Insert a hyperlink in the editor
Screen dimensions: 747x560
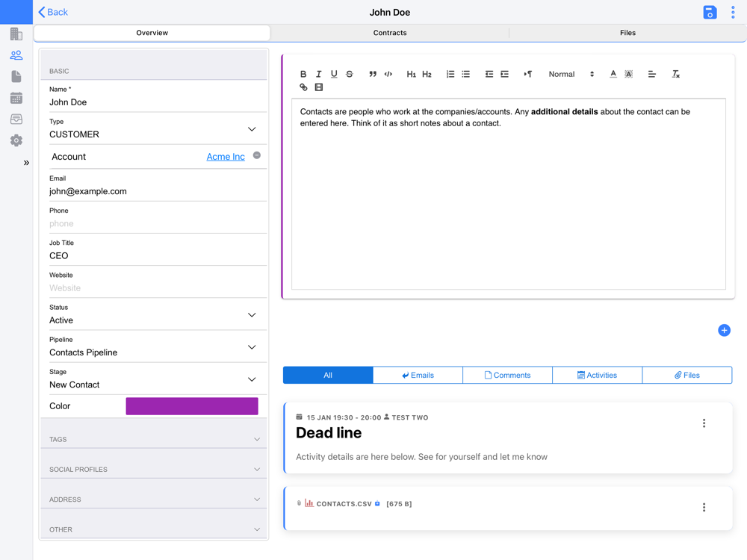(x=303, y=87)
